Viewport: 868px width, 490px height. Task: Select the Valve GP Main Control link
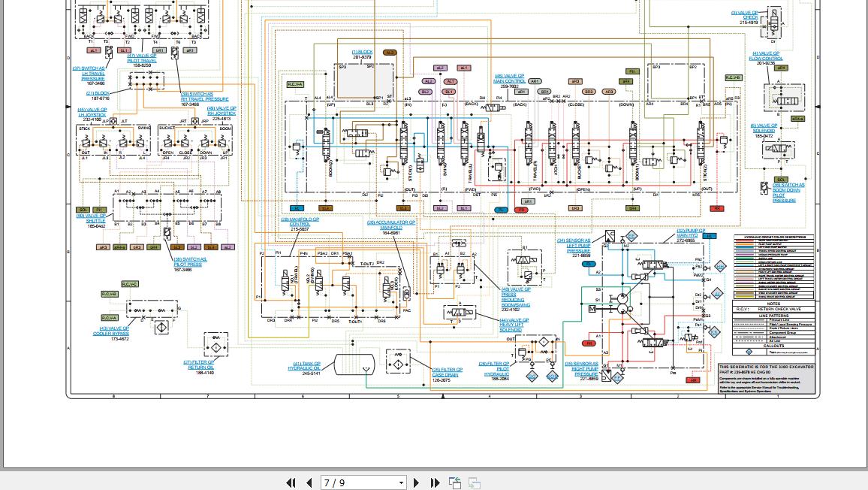[x=509, y=78]
